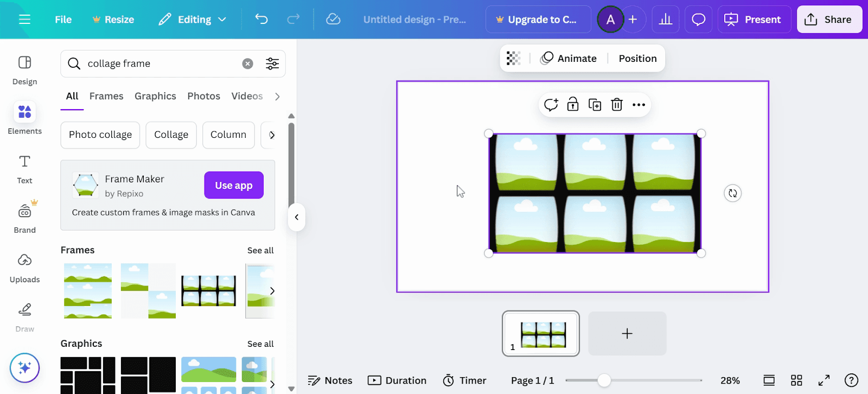
Task: Open the Uploads sidebar panel
Action: (25, 268)
